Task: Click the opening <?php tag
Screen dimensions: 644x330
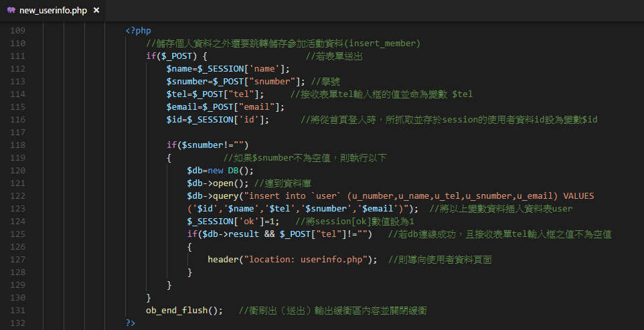Action: 139,30
